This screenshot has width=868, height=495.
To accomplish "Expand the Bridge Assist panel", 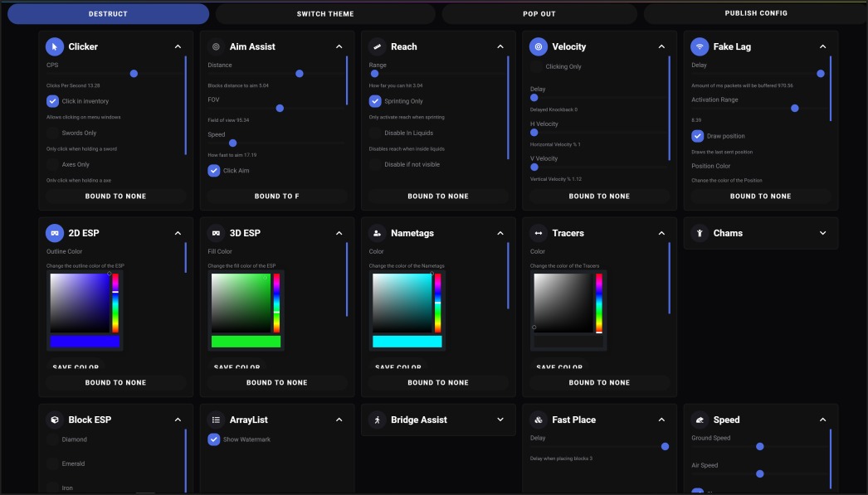I will (500, 420).
